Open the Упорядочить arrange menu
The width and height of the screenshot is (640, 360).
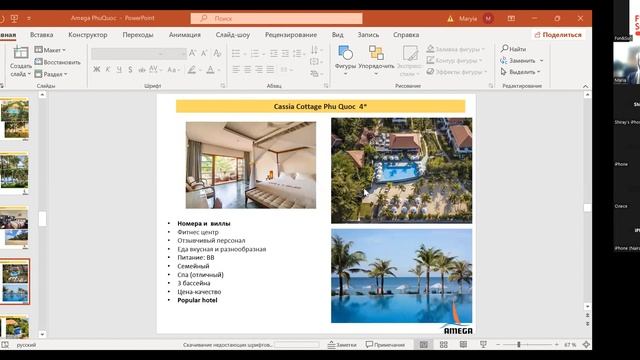pos(376,60)
